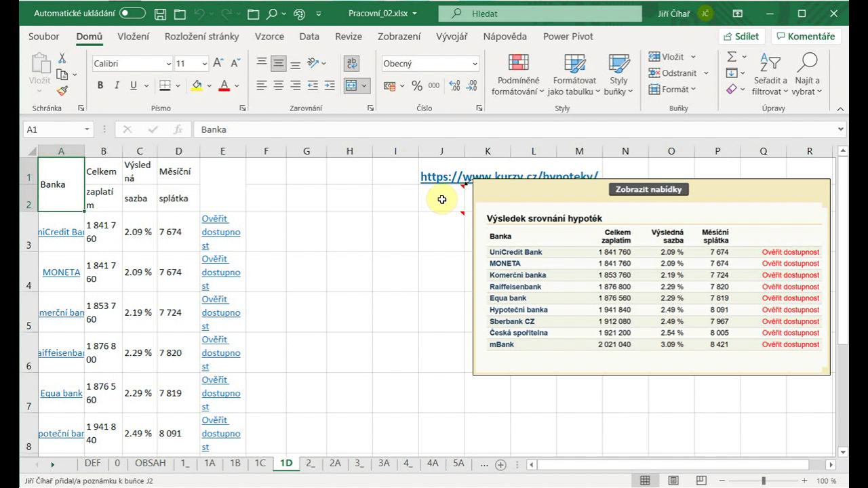Switch to the Vložení ribbon tab
Viewport: 868px width, 488px height.
click(134, 37)
